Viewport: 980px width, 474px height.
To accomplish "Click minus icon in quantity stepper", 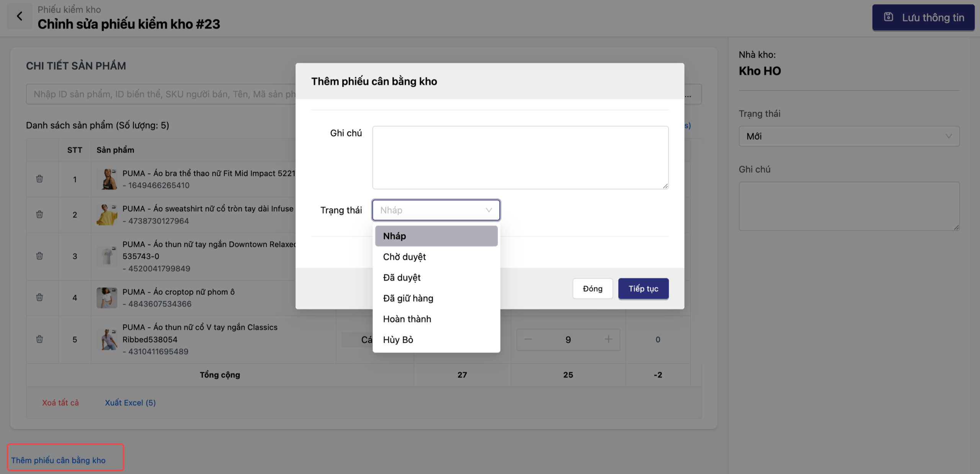I will 528,339.
